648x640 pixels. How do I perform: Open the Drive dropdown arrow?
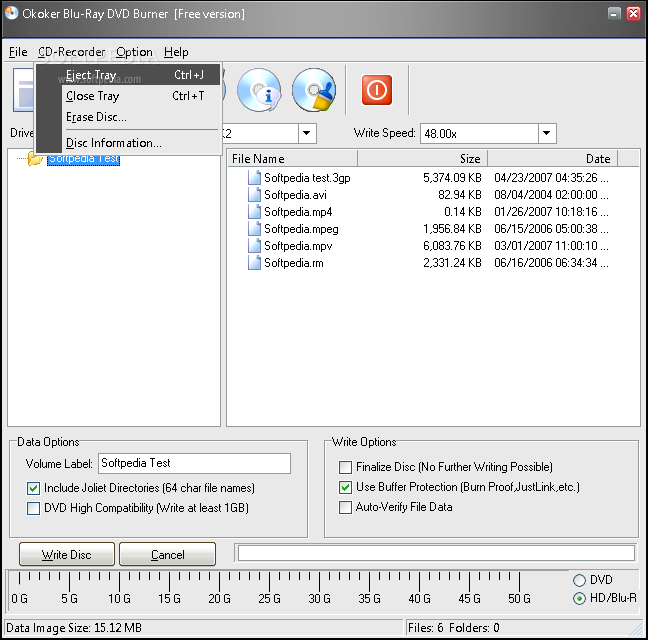[307, 133]
